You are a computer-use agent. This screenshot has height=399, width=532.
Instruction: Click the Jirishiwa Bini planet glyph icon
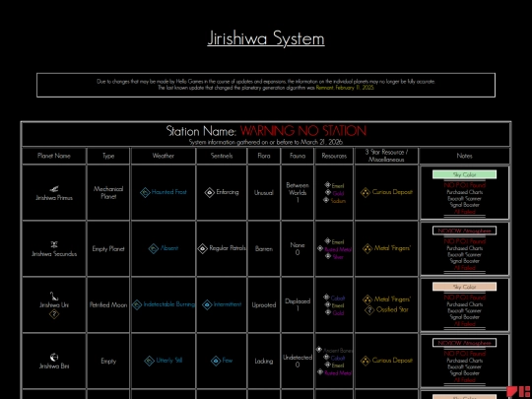pyautogui.click(x=54, y=358)
